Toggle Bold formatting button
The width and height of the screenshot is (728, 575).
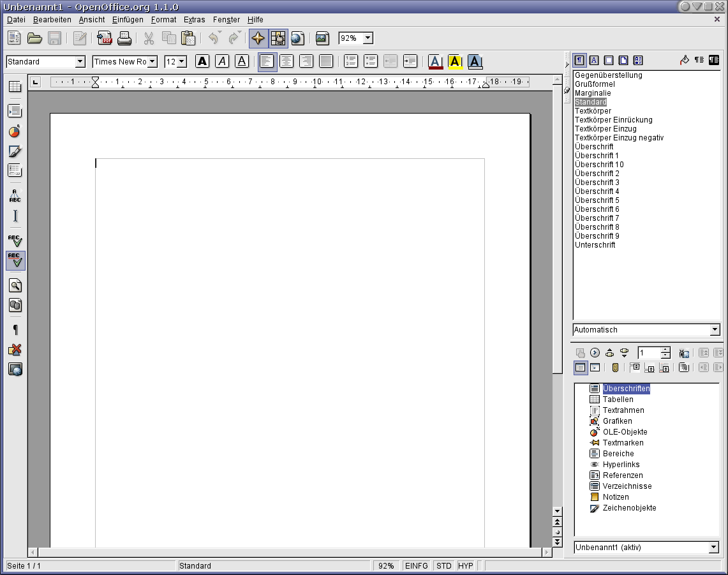(202, 61)
